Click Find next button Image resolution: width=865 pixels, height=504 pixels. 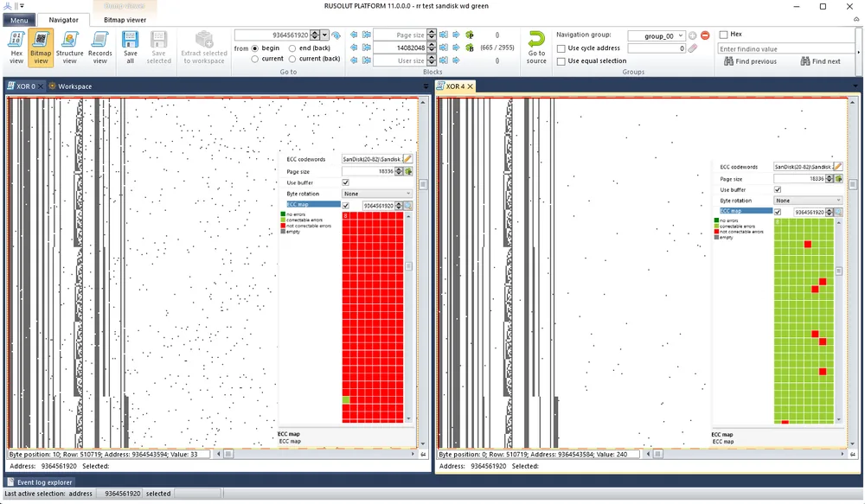click(x=820, y=61)
